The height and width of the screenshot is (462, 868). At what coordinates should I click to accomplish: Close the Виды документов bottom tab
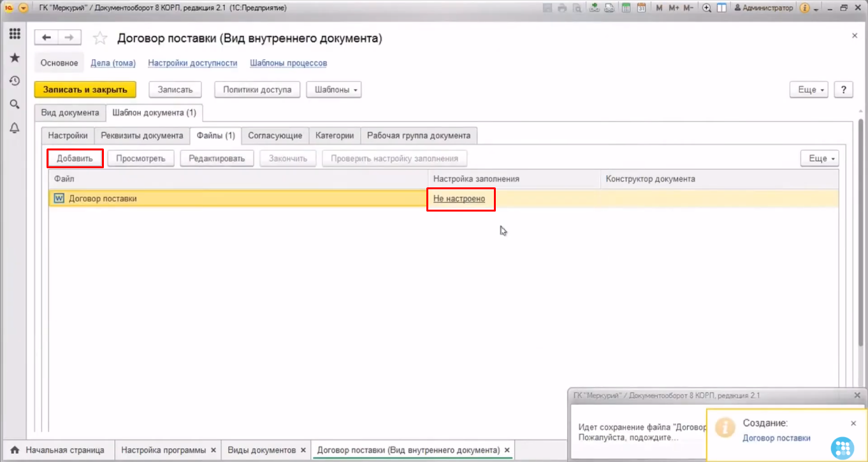coord(303,450)
